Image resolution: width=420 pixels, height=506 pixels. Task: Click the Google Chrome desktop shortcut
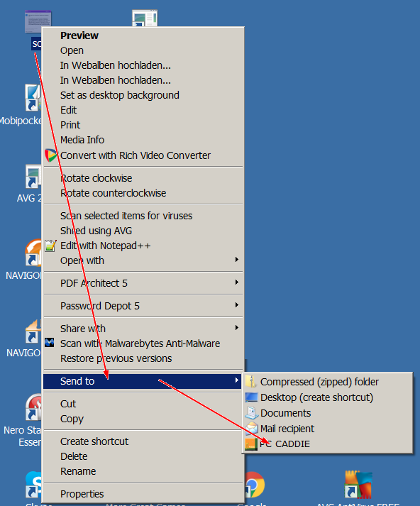253,485
